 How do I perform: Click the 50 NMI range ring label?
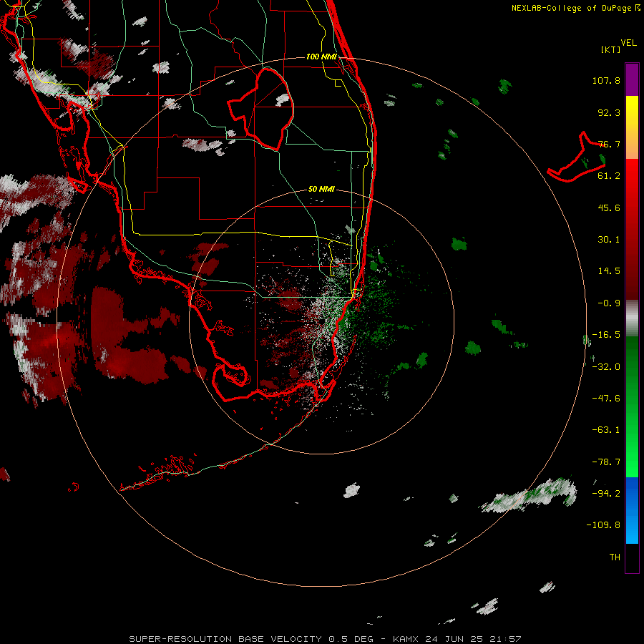coord(321,189)
